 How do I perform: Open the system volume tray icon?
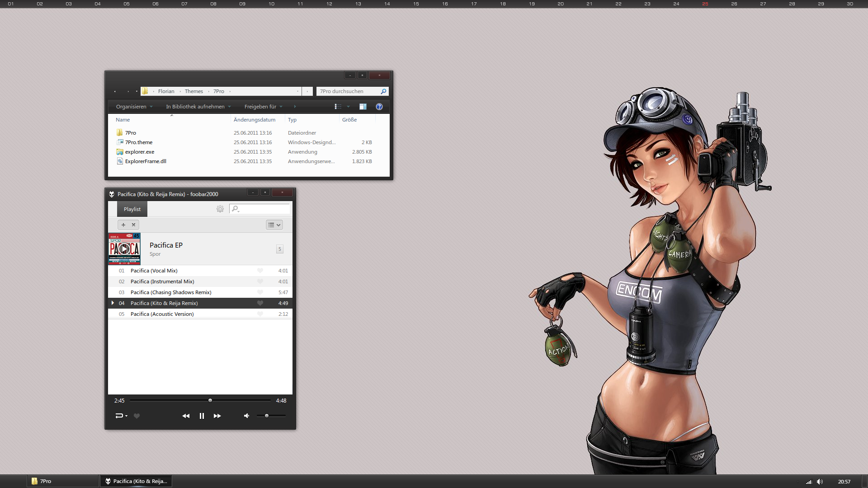click(x=820, y=482)
